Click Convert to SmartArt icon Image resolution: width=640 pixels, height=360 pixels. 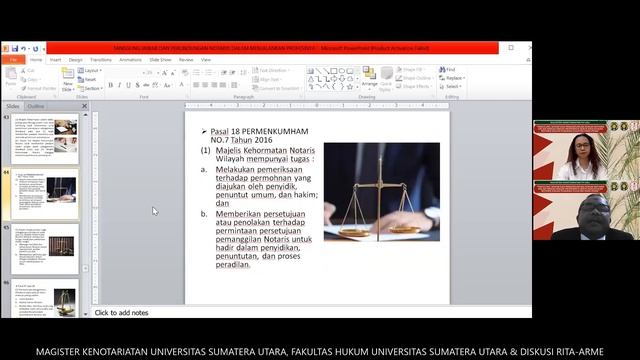pos(255,88)
